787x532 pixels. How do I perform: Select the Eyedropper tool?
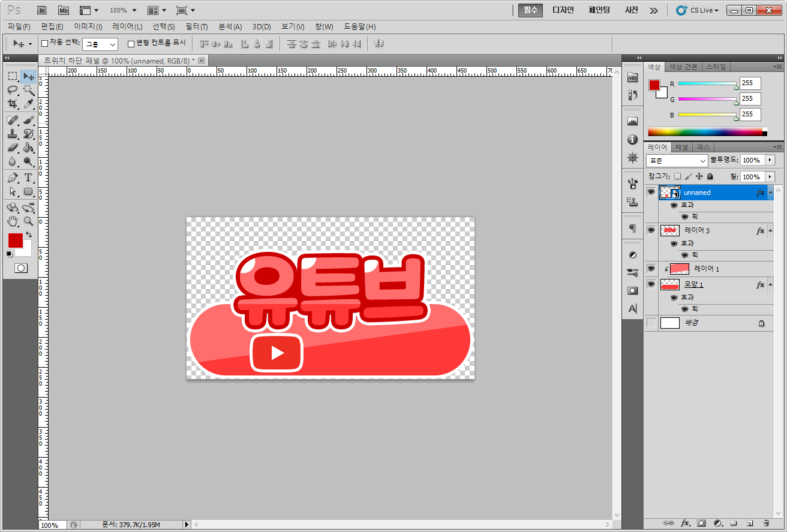(28, 104)
